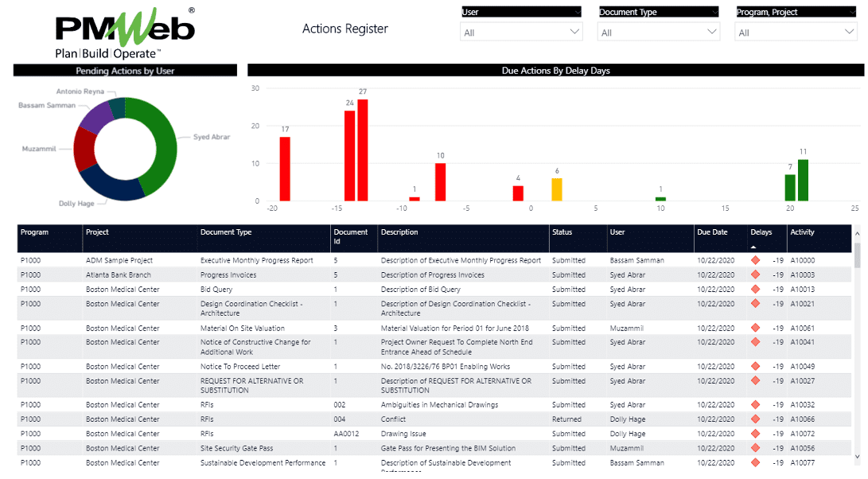Click red delay diamond for activity A10003

pos(755,275)
